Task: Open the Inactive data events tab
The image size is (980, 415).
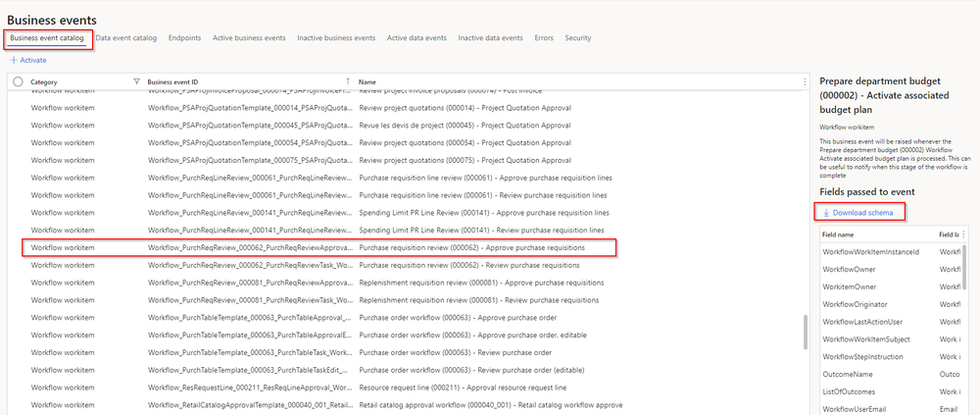Action: 491,38
